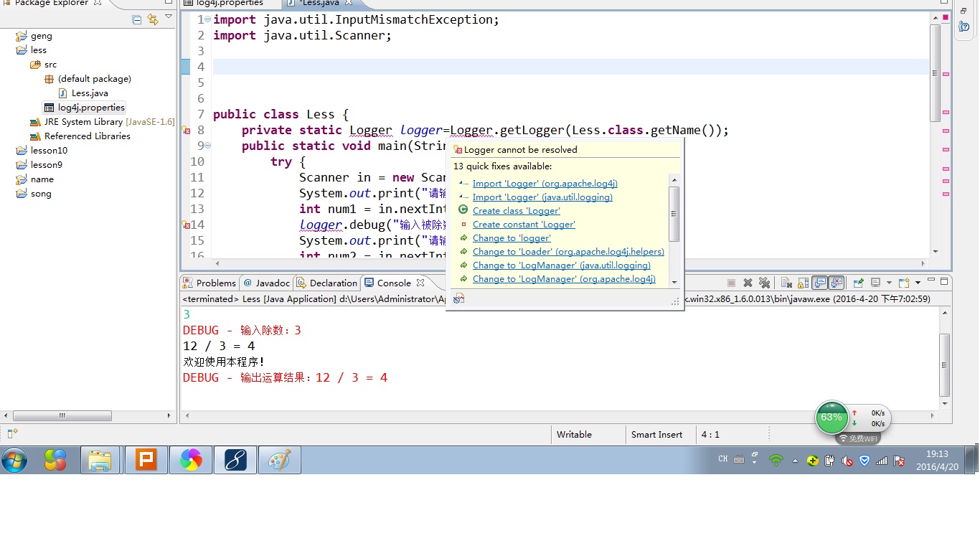
Task: Open the paint palette app in taskbar
Action: click(279, 460)
